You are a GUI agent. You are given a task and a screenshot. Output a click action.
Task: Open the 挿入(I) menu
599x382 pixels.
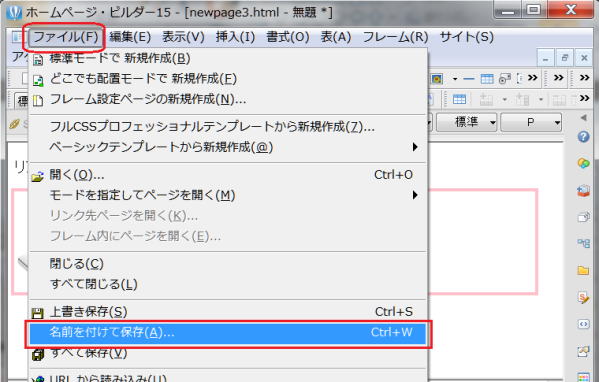coord(235,37)
